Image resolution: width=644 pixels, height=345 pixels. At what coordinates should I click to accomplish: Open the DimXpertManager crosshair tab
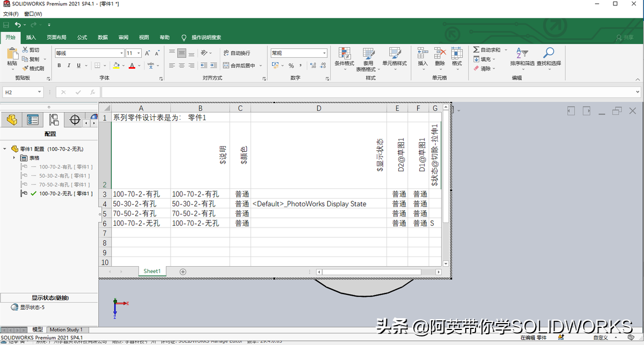(75, 119)
